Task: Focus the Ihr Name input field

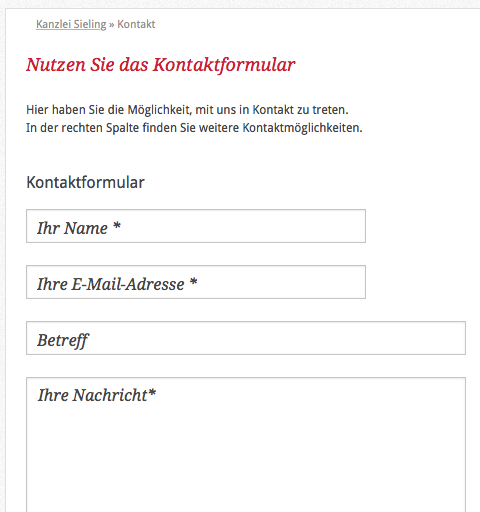Action: coord(196,226)
